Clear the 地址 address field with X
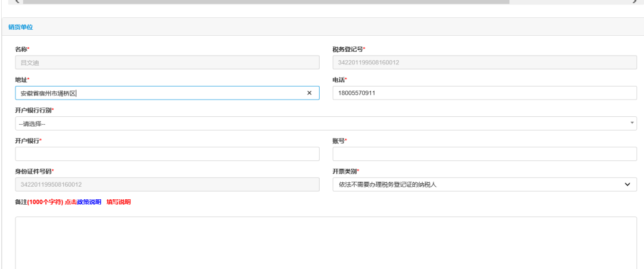644x269 pixels. click(309, 93)
